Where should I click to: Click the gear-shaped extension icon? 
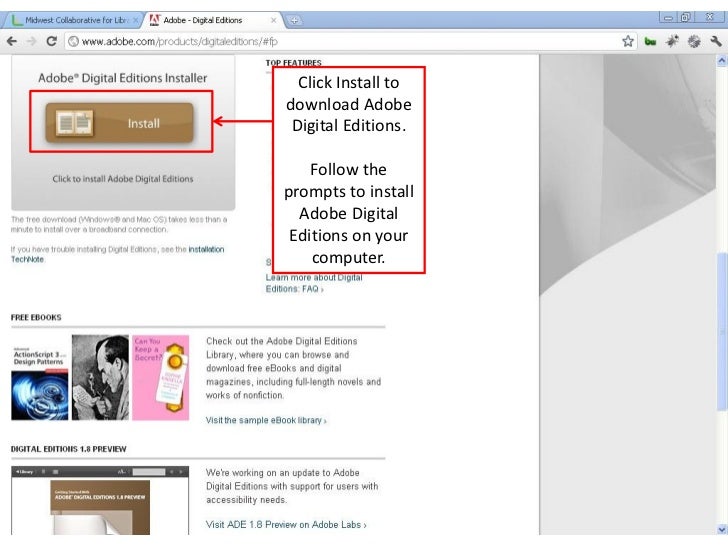[694, 41]
